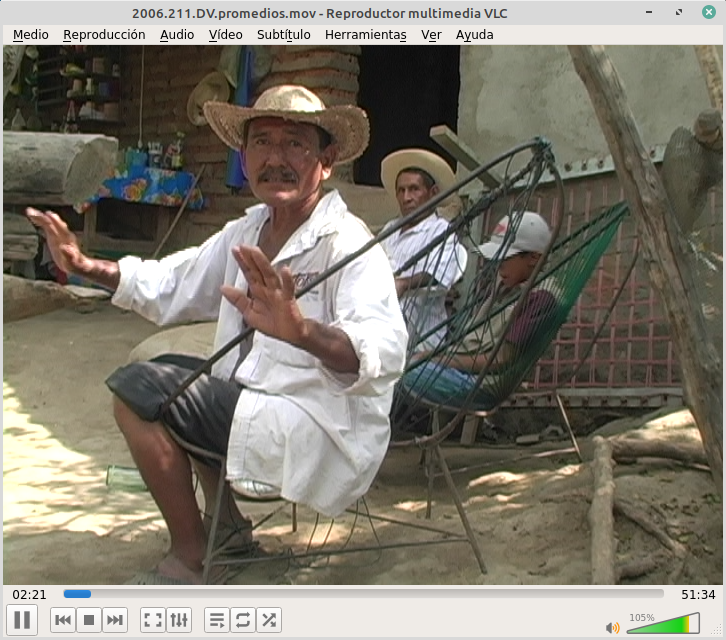
Task: Expand the Vídeo menu
Action: [226, 34]
